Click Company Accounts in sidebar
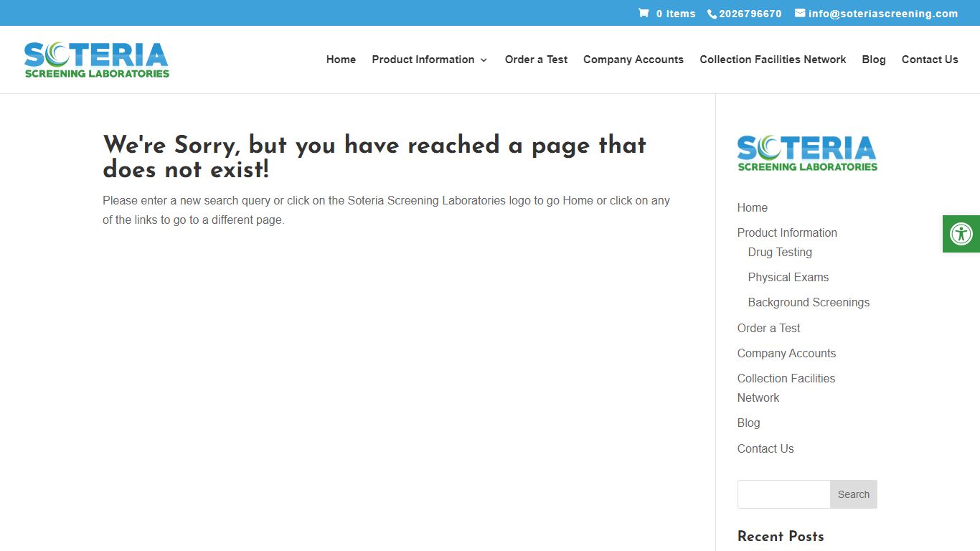The height and width of the screenshot is (551, 980). click(786, 353)
